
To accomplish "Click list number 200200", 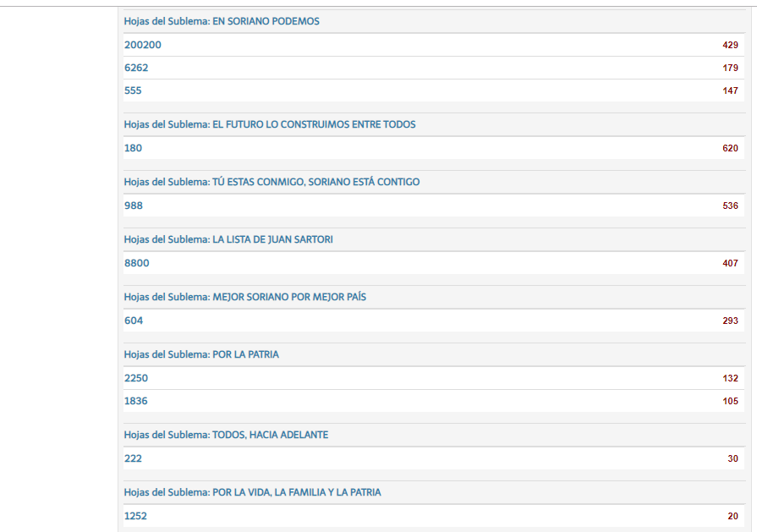I will 142,45.
